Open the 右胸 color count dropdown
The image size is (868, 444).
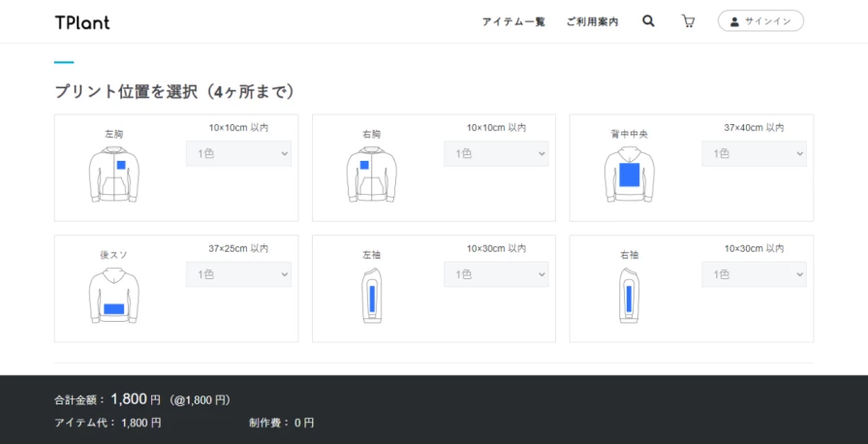[496, 153]
